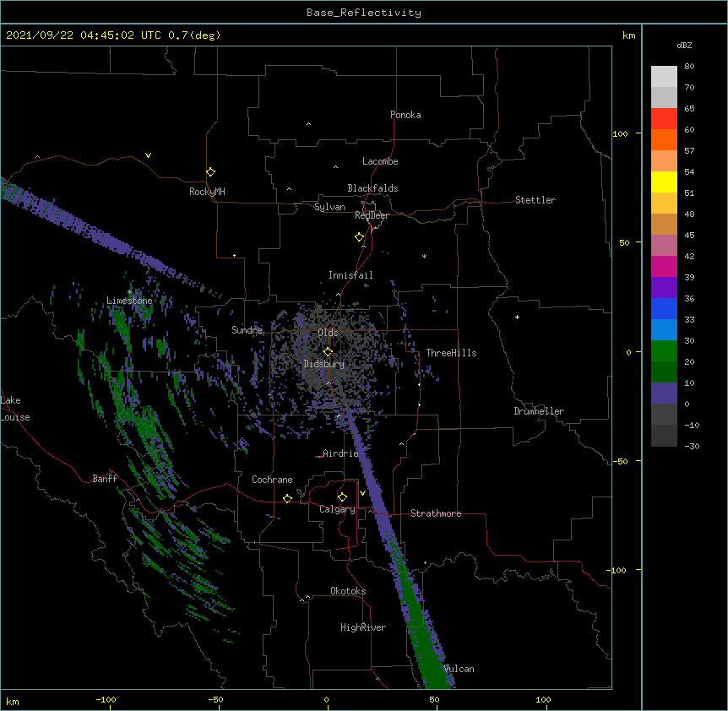
Task: Click the Innisfail city label
Action: pyautogui.click(x=350, y=275)
